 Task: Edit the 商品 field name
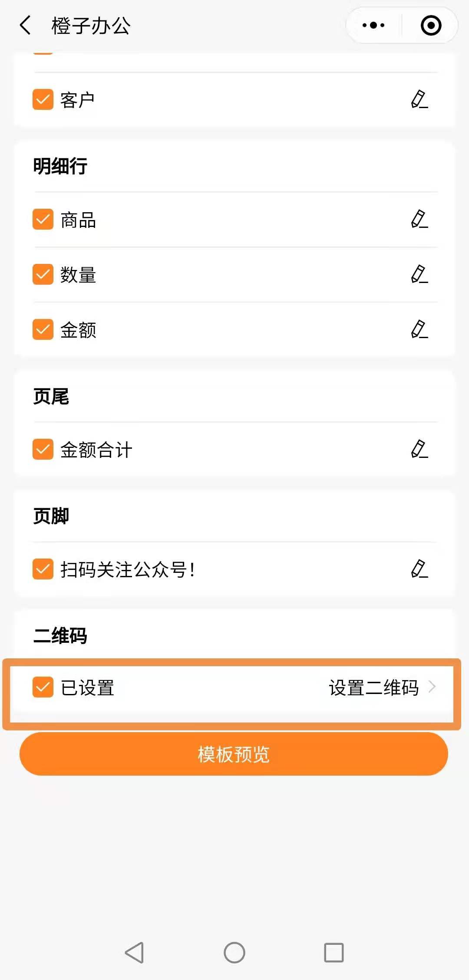pyautogui.click(x=419, y=219)
